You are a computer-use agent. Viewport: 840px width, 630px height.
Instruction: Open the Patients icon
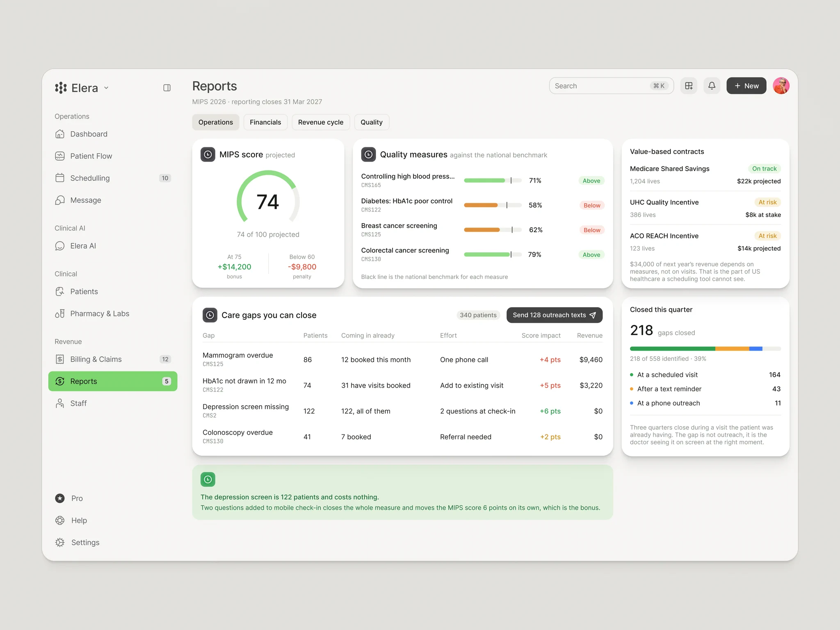click(x=60, y=292)
